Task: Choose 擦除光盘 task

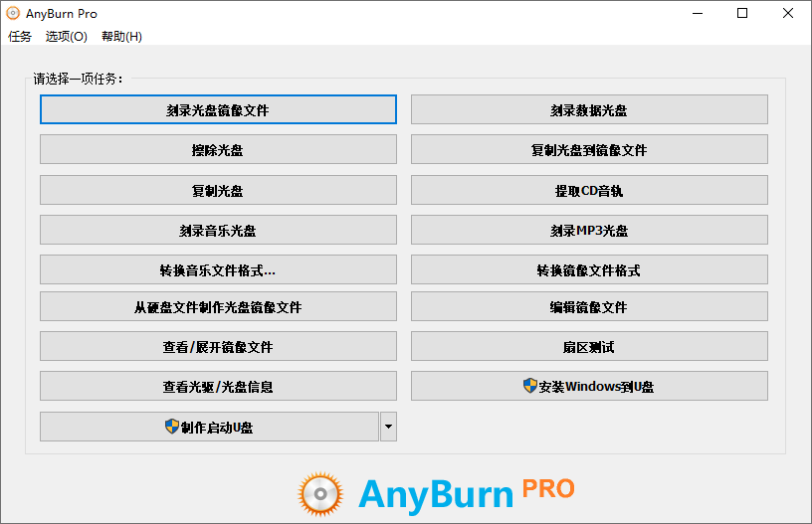Action: tap(218, 149)
